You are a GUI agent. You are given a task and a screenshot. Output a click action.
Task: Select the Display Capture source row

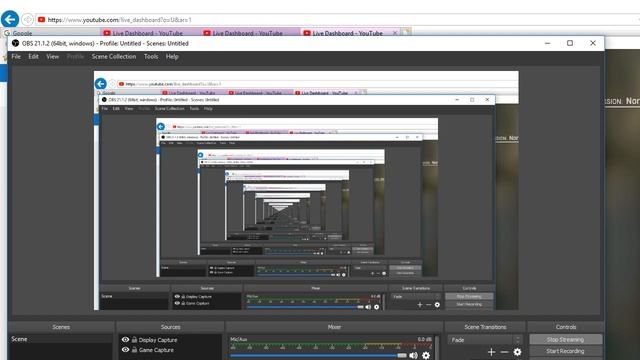coord(170,340)
